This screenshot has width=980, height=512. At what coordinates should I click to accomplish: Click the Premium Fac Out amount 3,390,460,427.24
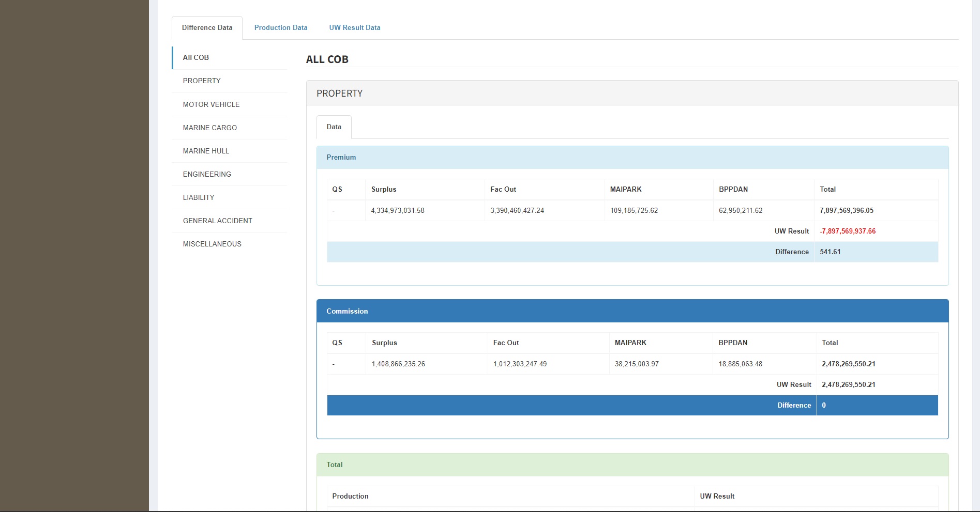(x=517, y=211)
